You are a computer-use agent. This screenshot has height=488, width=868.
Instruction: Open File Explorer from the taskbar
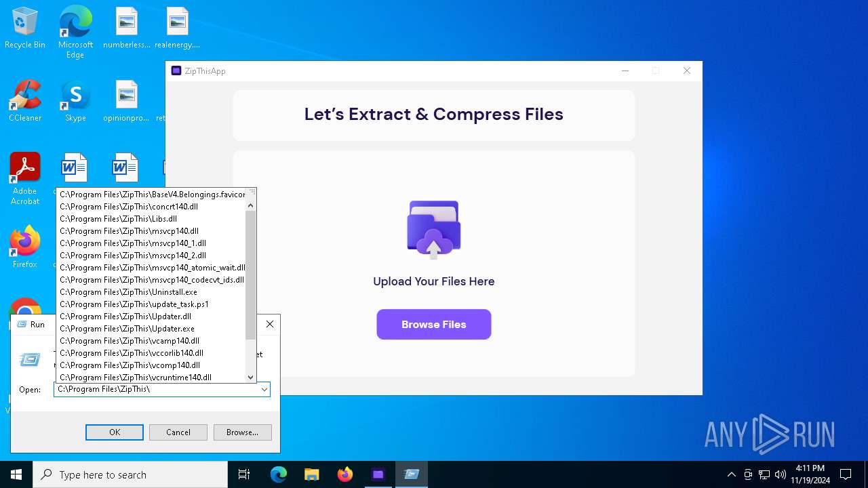point(312,474)
